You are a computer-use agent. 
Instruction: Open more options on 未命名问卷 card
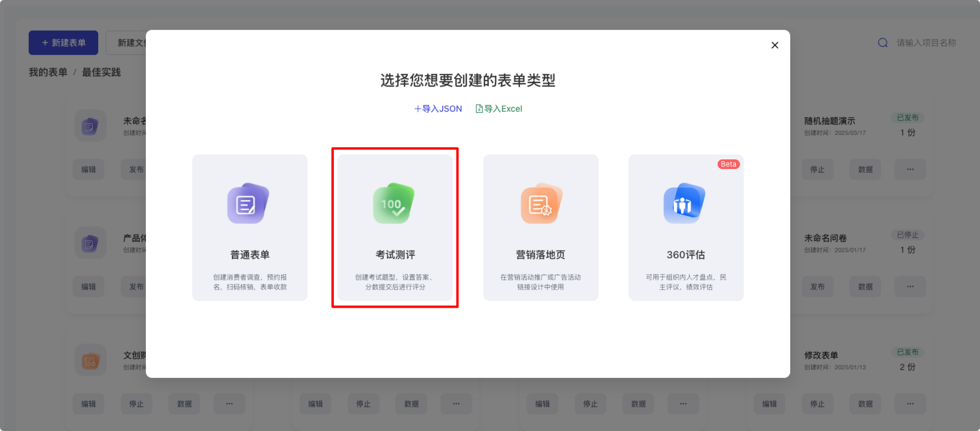click(910, 287)
